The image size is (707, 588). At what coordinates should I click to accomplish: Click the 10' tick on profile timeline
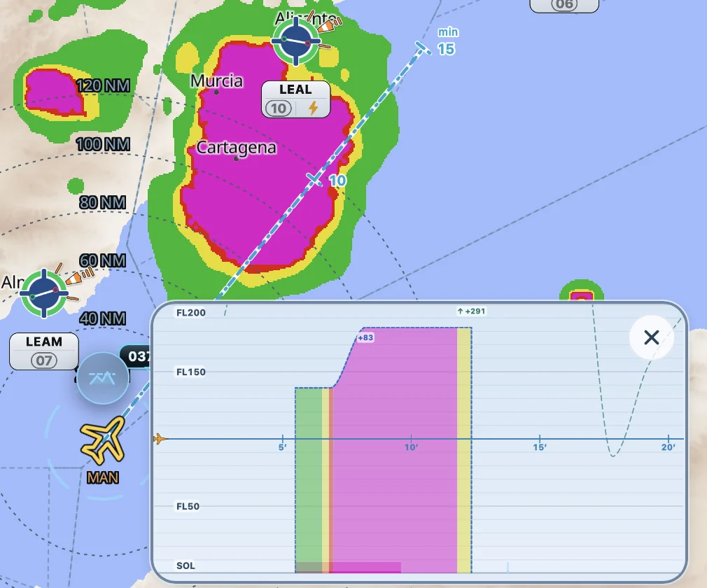coord(411,447)
